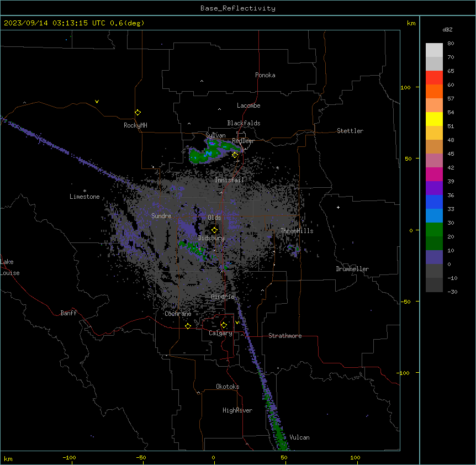The image size is (476, 465).
Task: Click the Blackfalds town label
Action: point(244,123)
